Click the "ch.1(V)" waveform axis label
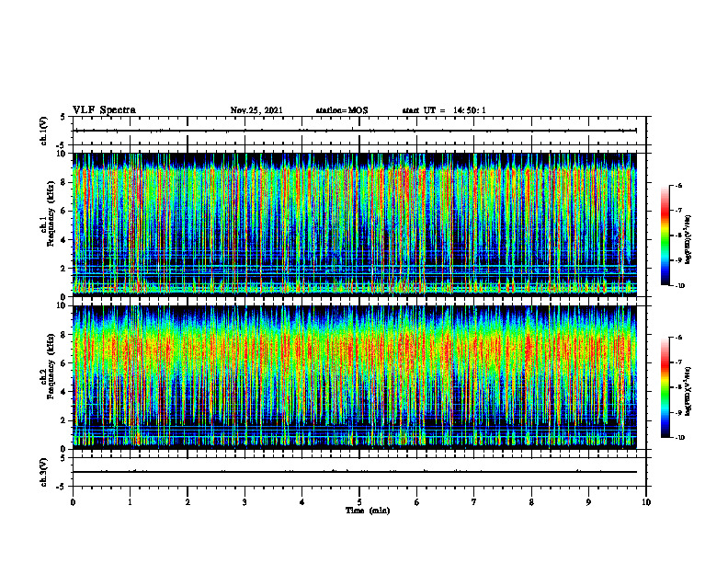The width and height of the screenshot is (728, 563). 44,131
